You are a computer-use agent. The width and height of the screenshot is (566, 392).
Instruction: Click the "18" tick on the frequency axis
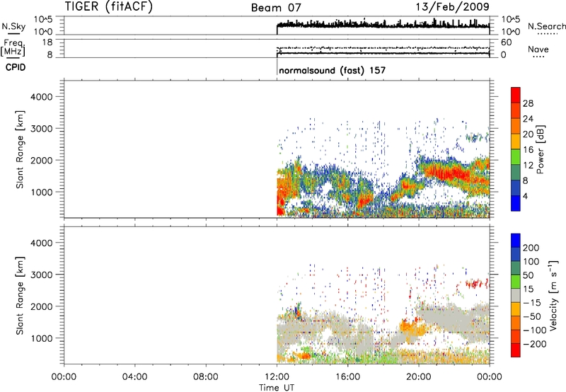[x=47, y=42]
